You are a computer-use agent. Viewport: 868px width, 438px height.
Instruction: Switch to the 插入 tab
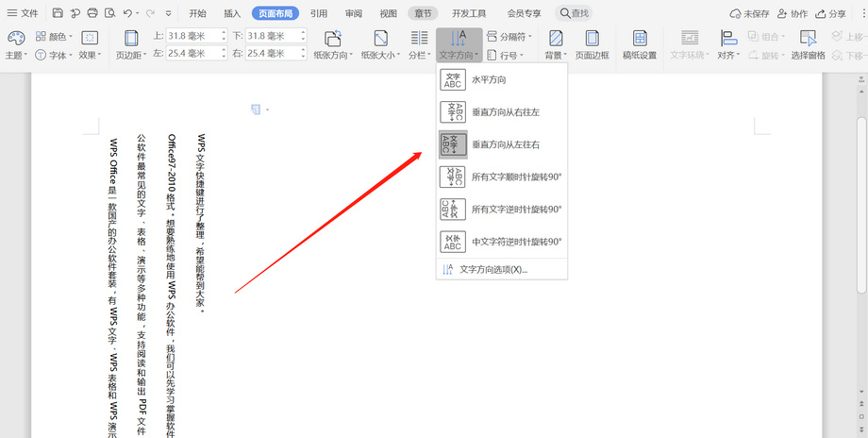(x=232, y=13)
